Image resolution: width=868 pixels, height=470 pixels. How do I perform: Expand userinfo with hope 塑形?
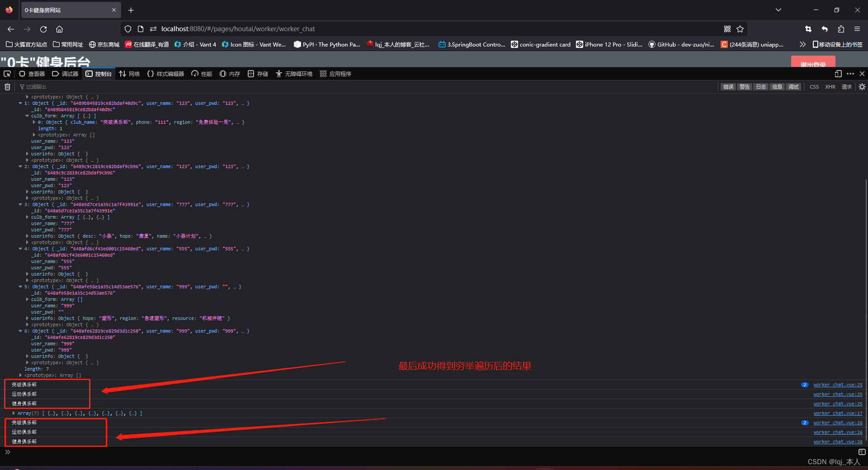pyautogui.click(x=27, y=319)
